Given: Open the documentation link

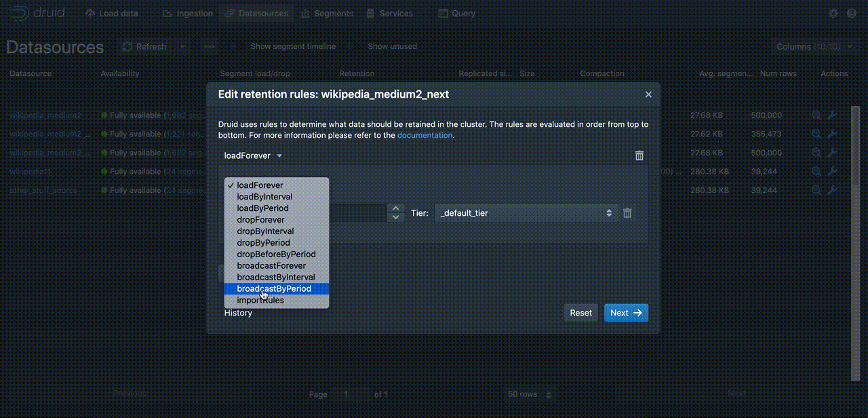Looking at the screenshot, I should [x=425, y=135].
